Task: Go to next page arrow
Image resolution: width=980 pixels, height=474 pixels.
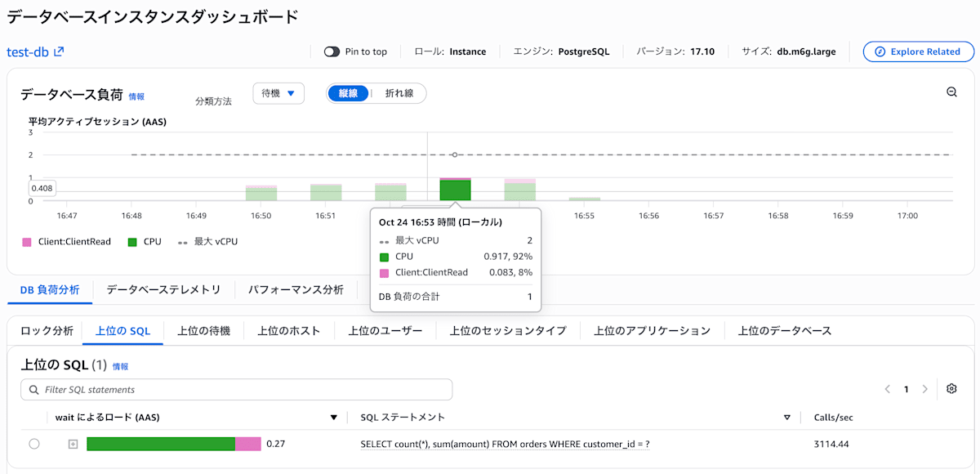Action: [924, 389]
